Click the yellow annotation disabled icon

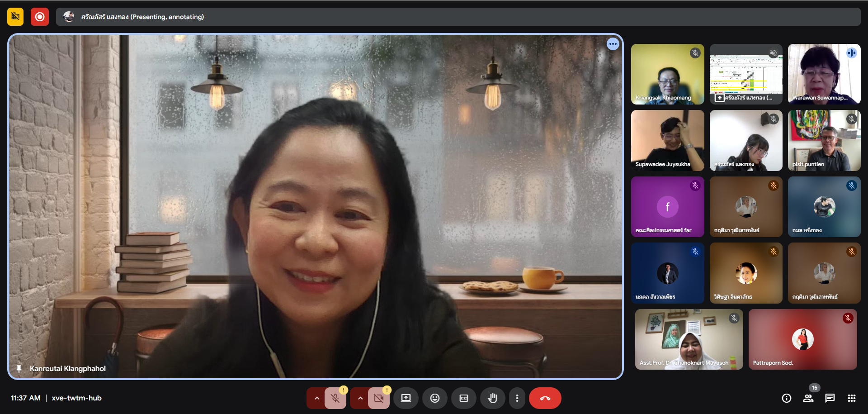[15, 17]
